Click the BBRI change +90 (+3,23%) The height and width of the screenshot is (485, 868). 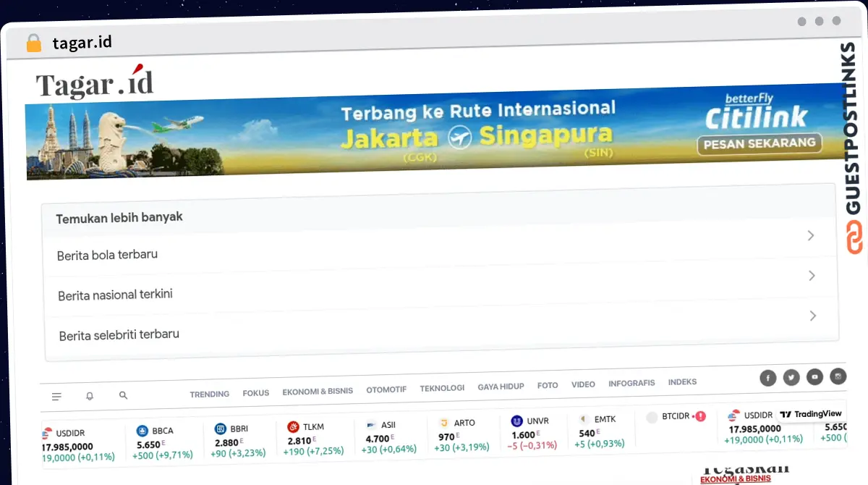[238, 453]
